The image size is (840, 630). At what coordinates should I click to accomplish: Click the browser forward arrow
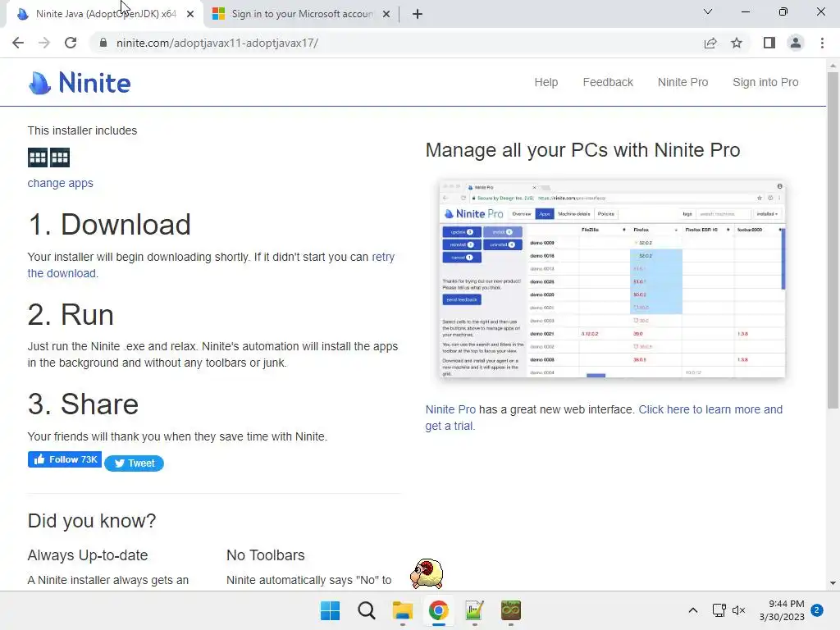click(44, 43)
